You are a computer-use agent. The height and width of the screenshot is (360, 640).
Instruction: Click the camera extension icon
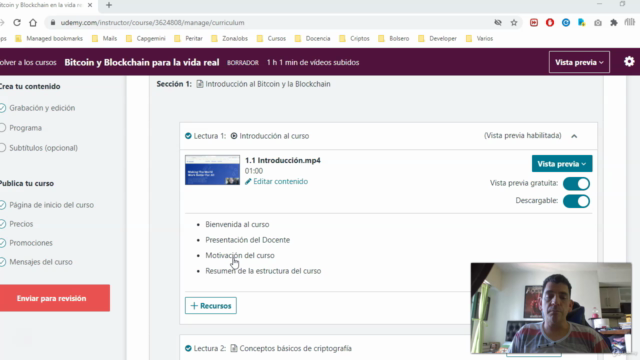[x=598, y=23]
